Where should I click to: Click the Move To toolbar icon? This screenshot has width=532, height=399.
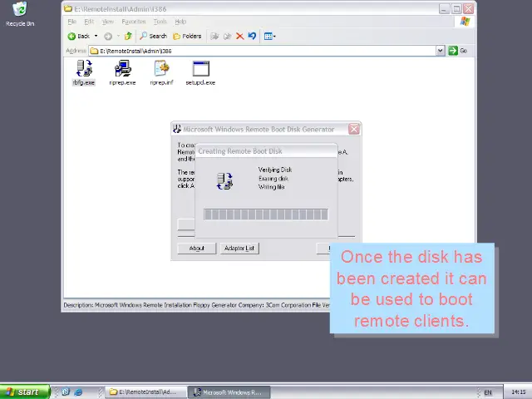214,36
